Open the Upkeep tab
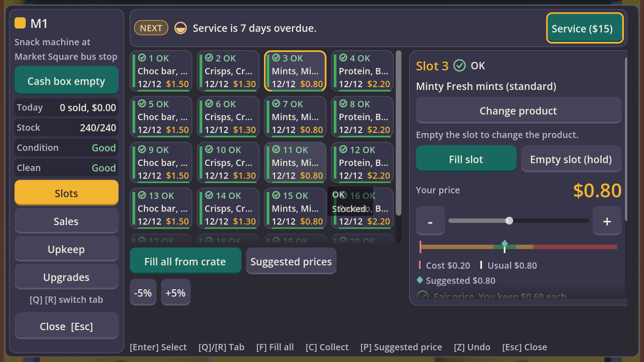 [x=66, y=249]
